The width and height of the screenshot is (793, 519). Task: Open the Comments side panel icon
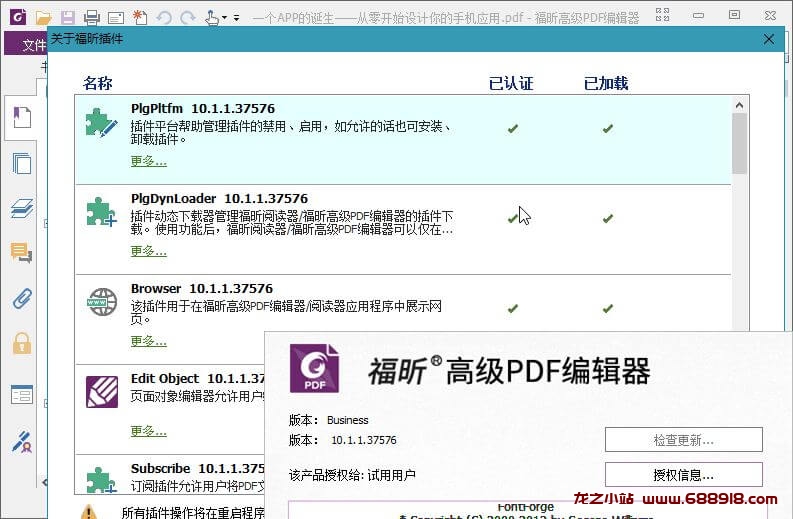pyautogui.click(x=22, y=252)
